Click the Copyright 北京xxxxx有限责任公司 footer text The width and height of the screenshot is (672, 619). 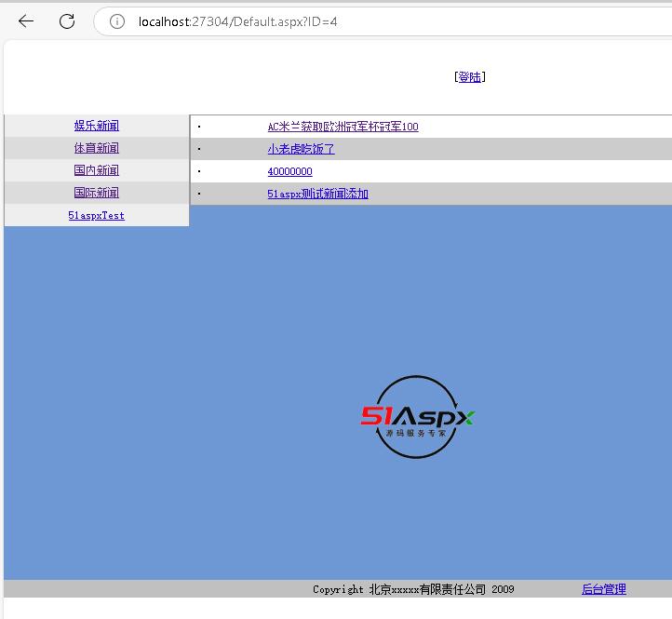pos(413,589)
